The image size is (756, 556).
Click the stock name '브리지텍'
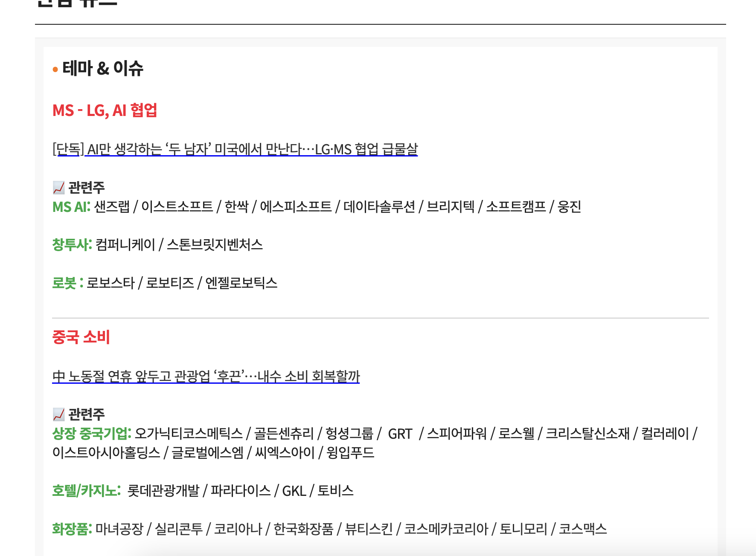pos(451,207)
